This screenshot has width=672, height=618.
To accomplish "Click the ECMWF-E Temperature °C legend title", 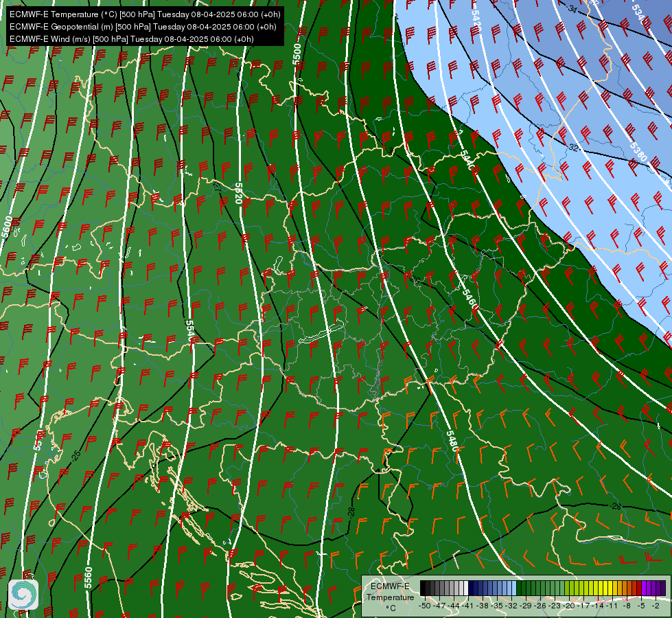I will [391, 597].
